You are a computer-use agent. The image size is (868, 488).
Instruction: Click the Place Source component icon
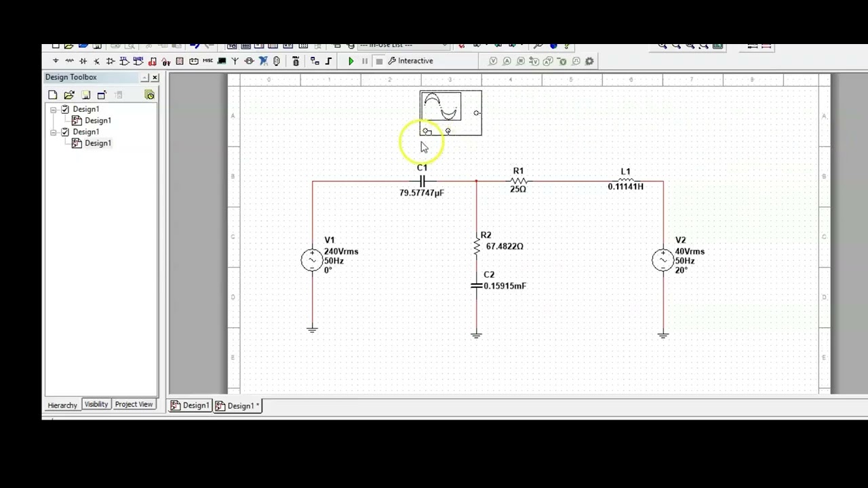(x=56, y=61)
